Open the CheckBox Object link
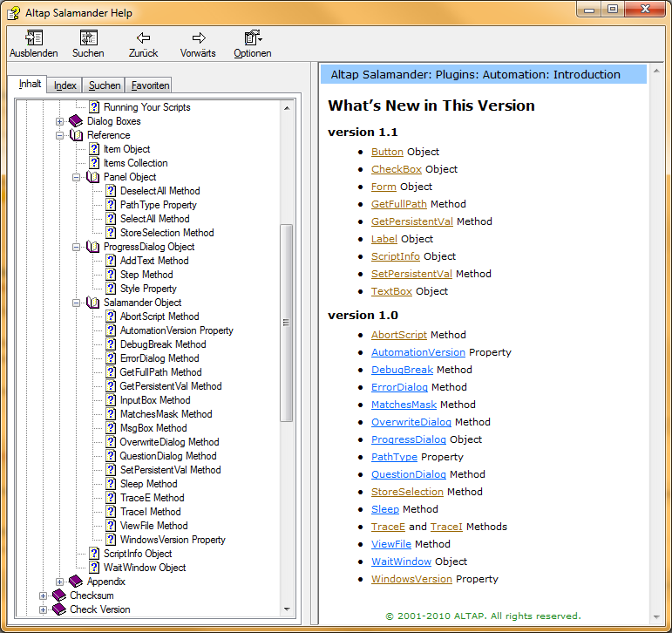This screenshot has height=633, width=672. click(397, 169)
